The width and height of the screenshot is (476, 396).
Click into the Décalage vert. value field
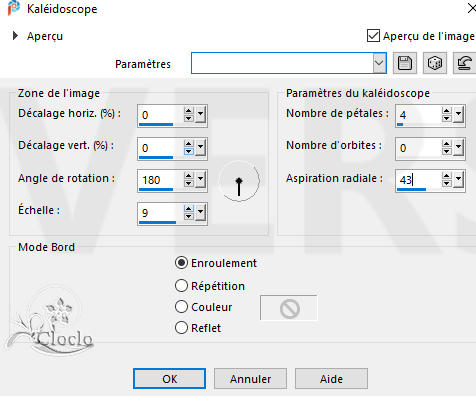click(x=160, y=148)
